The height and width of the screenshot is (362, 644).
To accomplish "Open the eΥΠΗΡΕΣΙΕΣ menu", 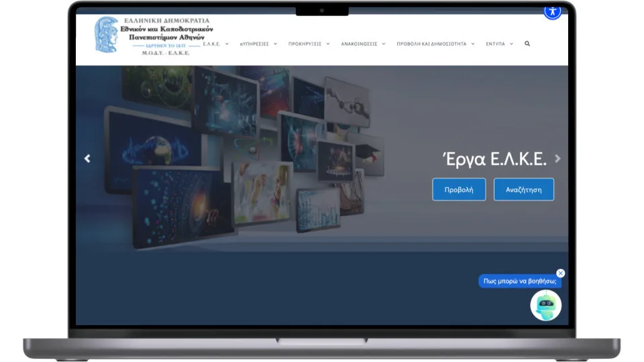I will 254,44.
